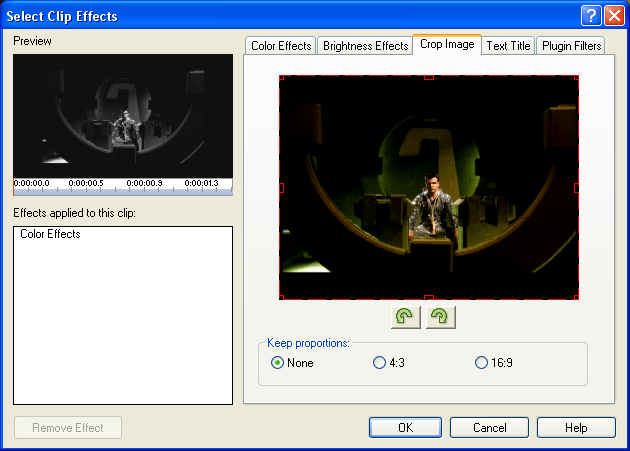This screenshot has height=451, width=630.
Task: Click the man in the crop image
Action: (433, 207)
